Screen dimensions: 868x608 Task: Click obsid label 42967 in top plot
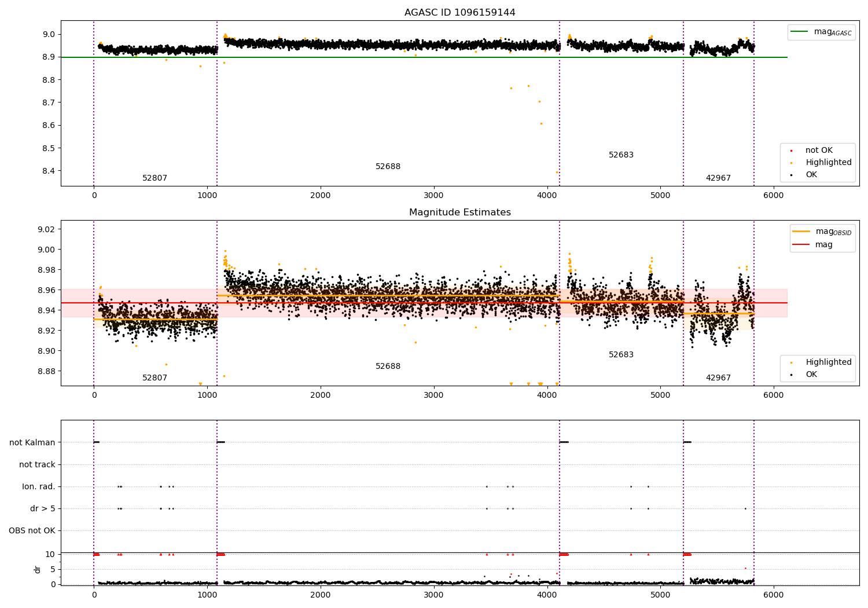tap(718, 178)
